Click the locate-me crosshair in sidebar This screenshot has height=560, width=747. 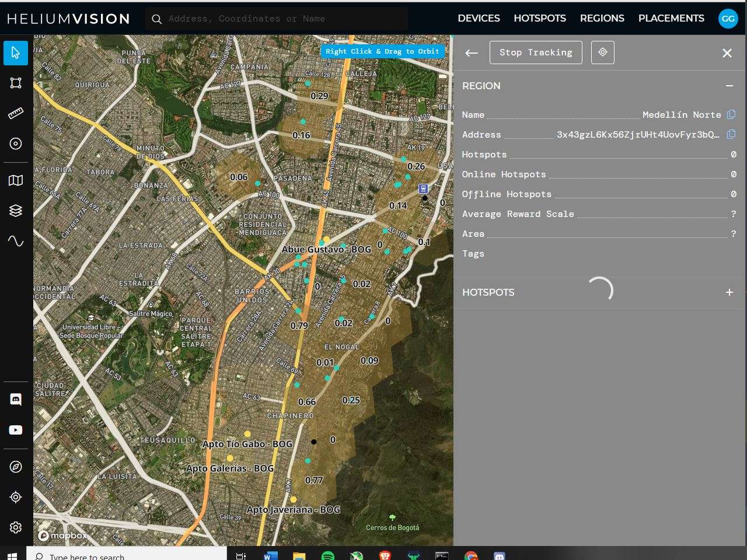pos(16,497)
